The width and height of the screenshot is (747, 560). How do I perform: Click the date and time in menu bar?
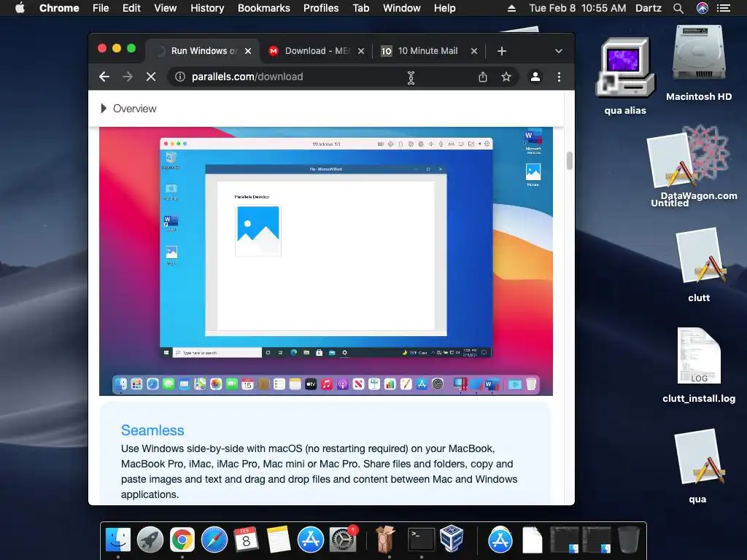(x=578, y=8)
